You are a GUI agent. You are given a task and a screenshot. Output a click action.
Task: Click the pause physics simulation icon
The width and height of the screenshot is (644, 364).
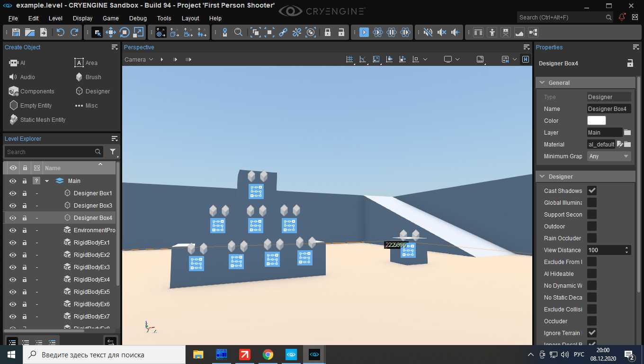[392, 32]
